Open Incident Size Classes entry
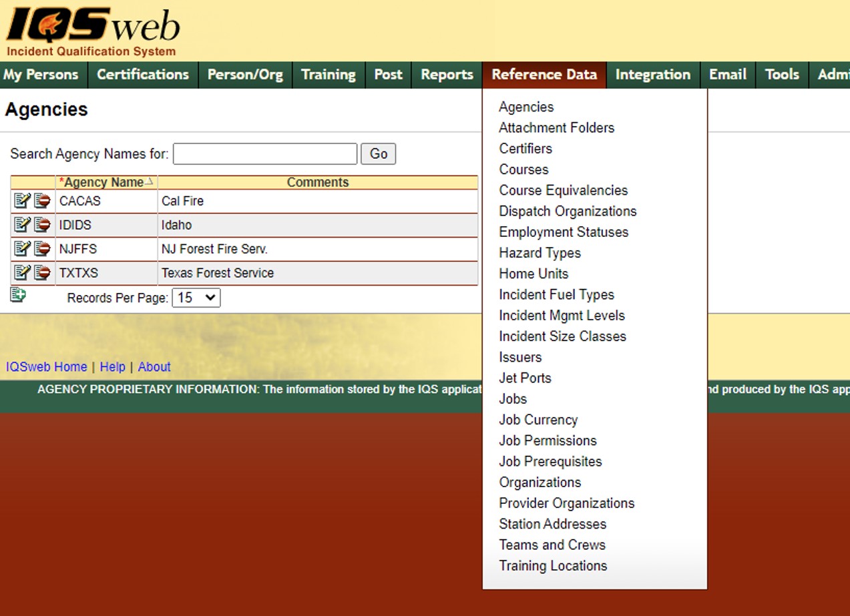 coord(562,336)
